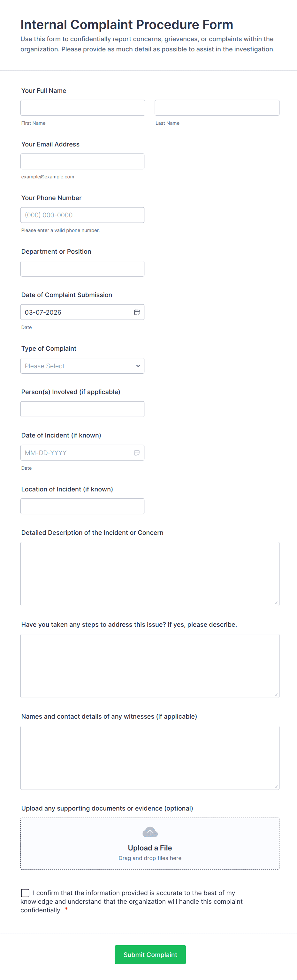Open calendar picker for Date of Incident
Viewport: 297px width, 980px height.
pos(137,453)
